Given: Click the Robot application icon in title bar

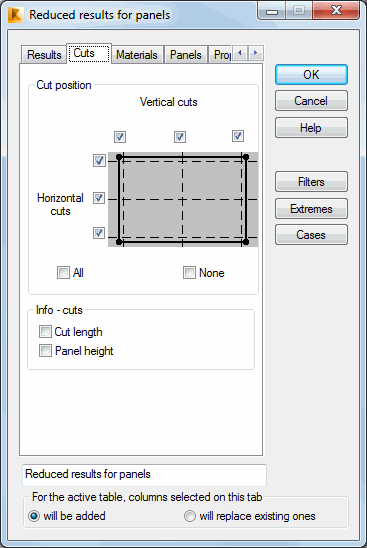Looking at the screenshot, I should (15, 15).
